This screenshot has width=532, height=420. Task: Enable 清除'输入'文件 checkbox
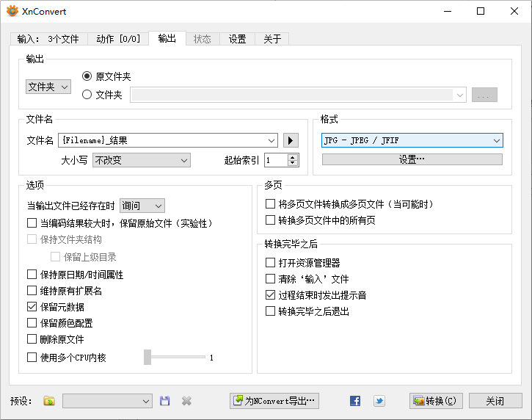point(271,279)
